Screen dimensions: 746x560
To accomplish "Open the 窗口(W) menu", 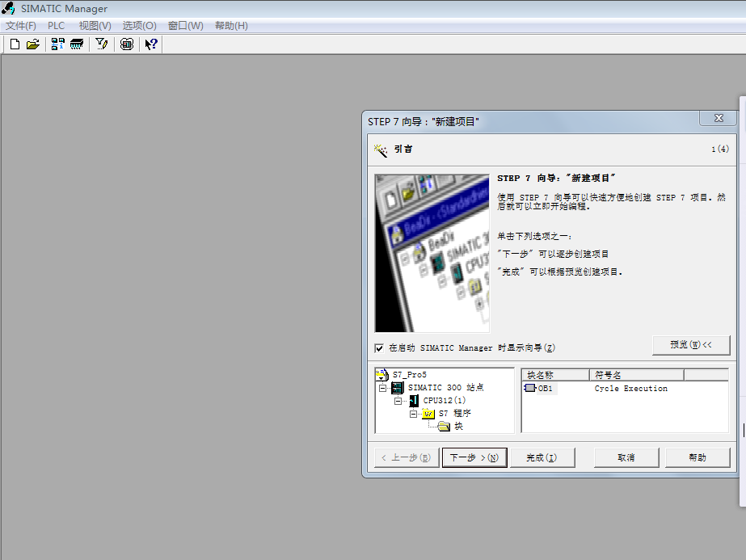I will click(186, 26).
